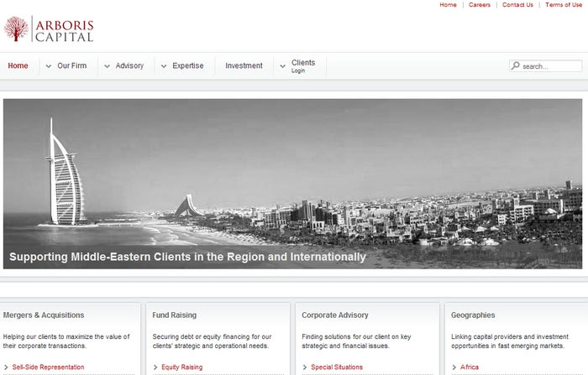588x375 pixels.
Task: Follow the Sell-Side Representation link
Action: 48,367
